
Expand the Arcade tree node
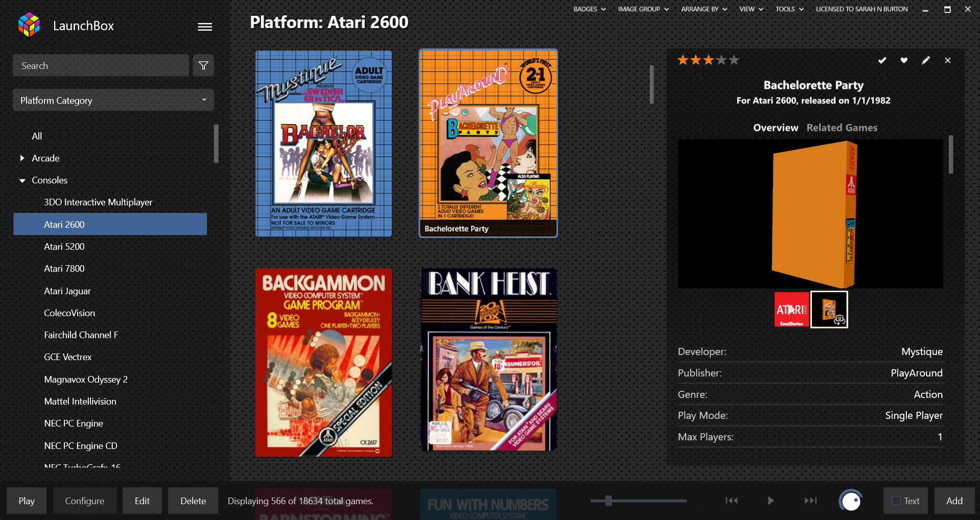[22, 158]
